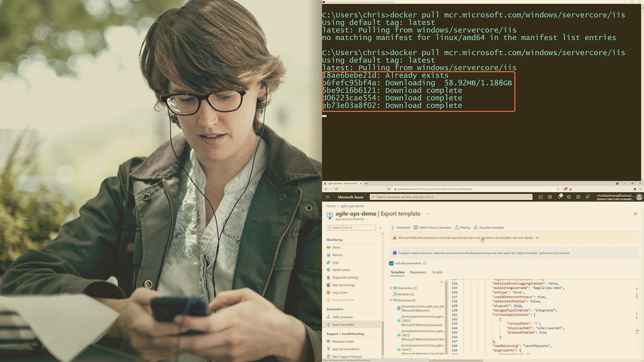Expand the Parameters (3) tree node
Viewport: 644px width, 362px height.
(391, 288)
